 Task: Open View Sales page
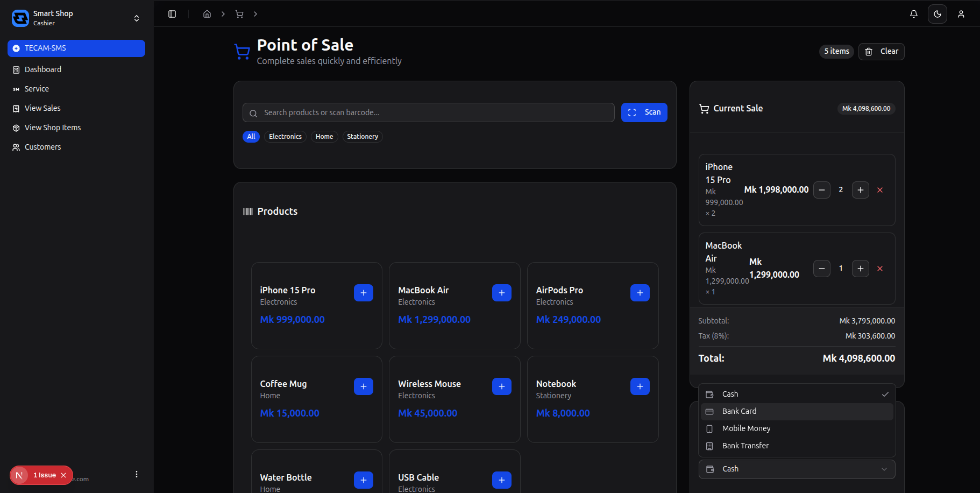coord(76,108)
